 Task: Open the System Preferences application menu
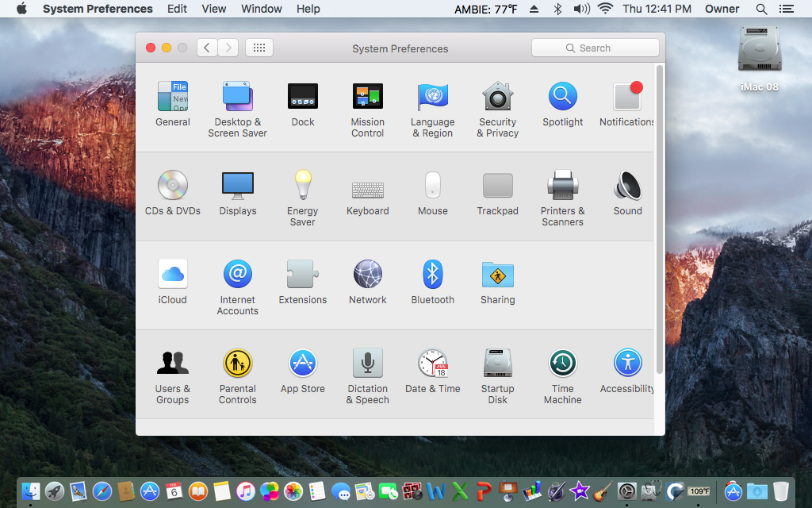98,9
